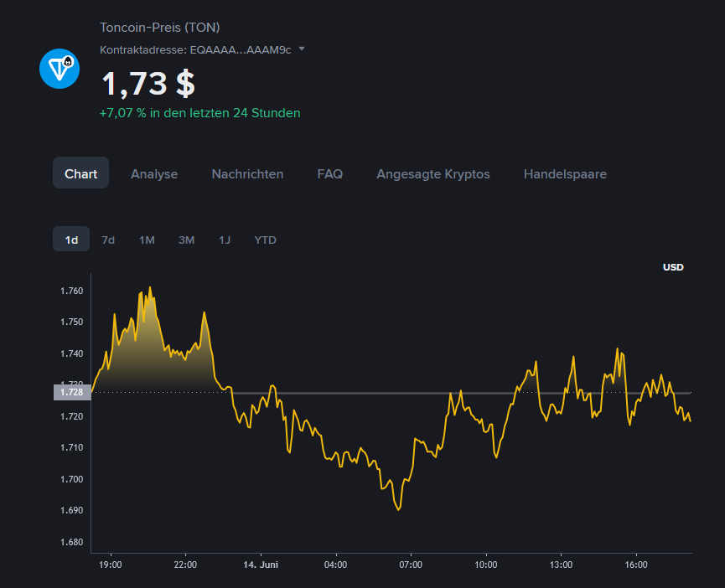Click the 13:00 time axis label
This screenshot has height=588, width=725.
(x=561, y=565)
